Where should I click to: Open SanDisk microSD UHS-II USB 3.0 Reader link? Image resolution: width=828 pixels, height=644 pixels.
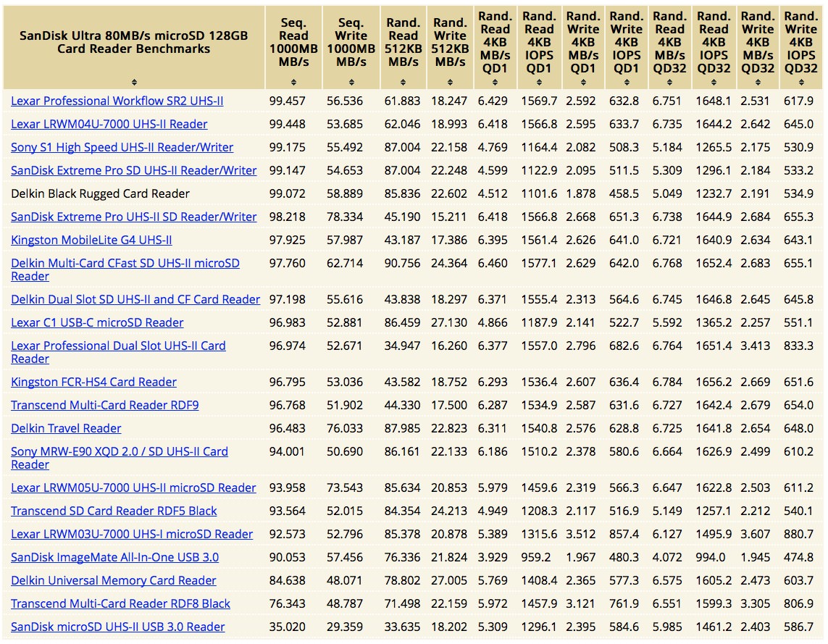pyautogui.click(x=118, y=627)
